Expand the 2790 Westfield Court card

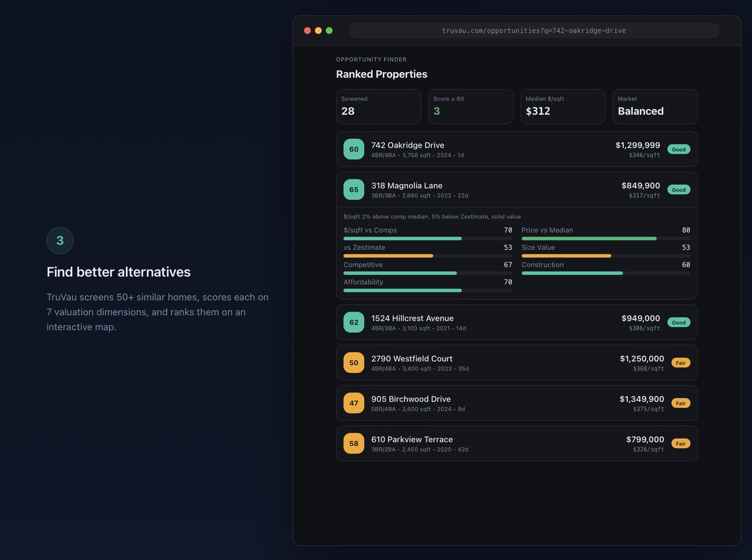(517, 363)
